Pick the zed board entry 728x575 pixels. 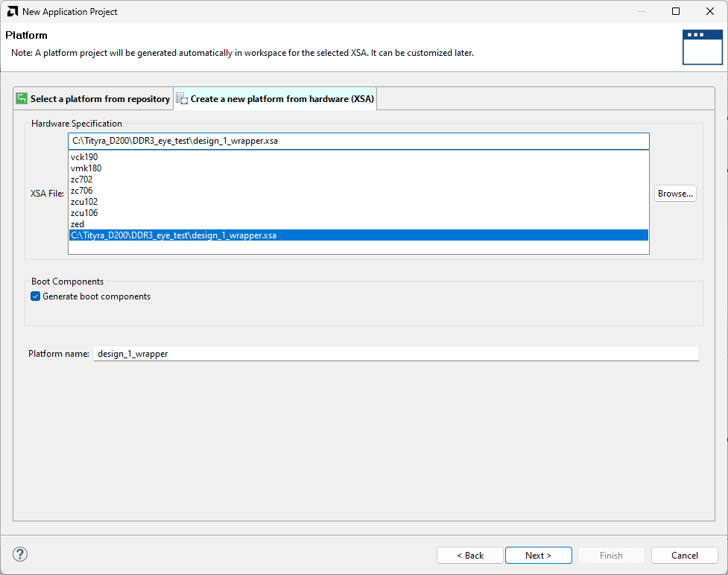(x=77, y=224)
